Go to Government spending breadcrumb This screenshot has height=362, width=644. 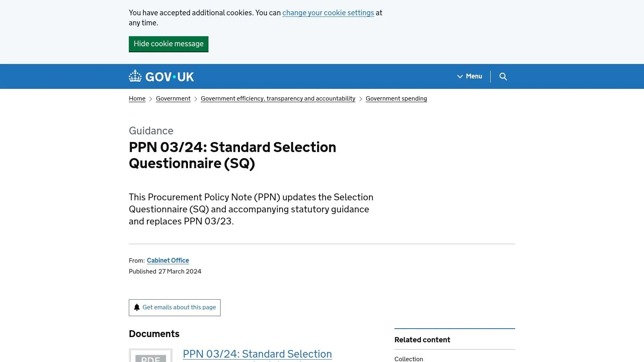click(x=396, y=98)
